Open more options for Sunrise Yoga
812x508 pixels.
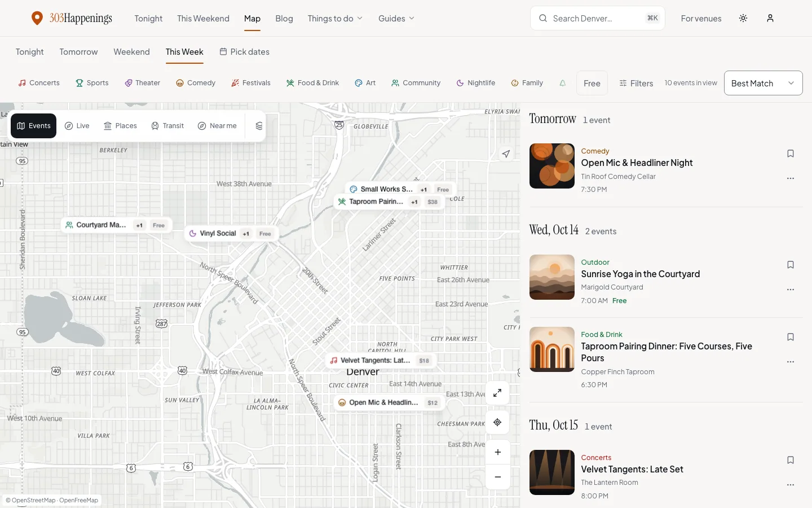point(791,290)
